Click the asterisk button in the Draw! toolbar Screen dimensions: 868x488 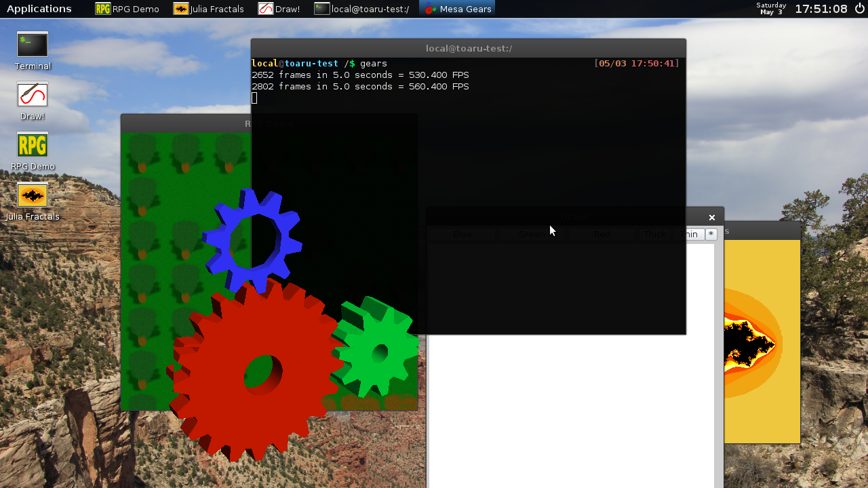(x=711, y=234)
